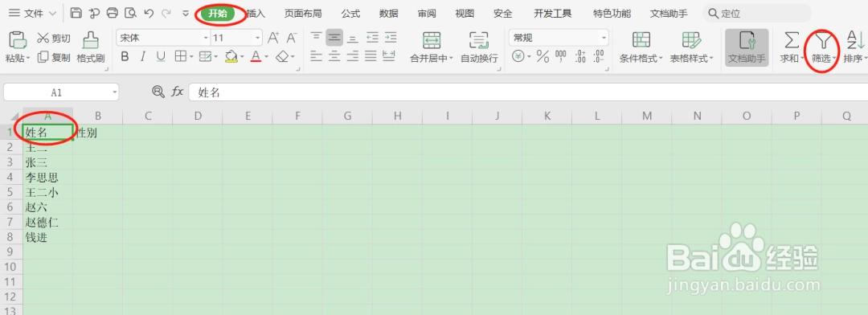868x315 pixels.
Task: Click Copy (复制) button
Action: (53, 57)
